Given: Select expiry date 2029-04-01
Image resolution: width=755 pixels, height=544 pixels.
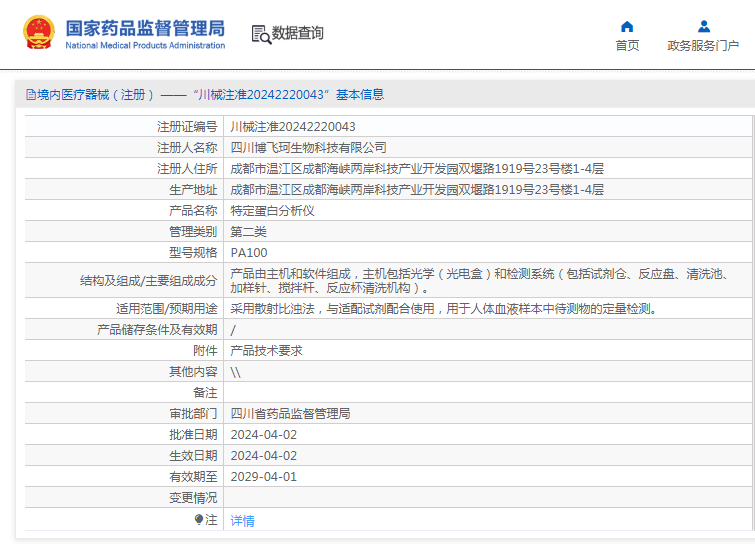Looking at the screenshot, I should pos(263,477).
